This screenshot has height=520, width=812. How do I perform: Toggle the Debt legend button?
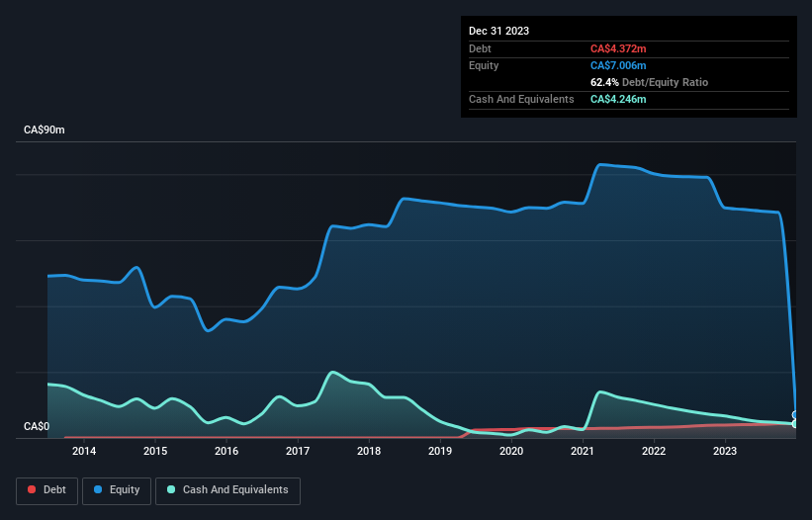click(47, 490)
